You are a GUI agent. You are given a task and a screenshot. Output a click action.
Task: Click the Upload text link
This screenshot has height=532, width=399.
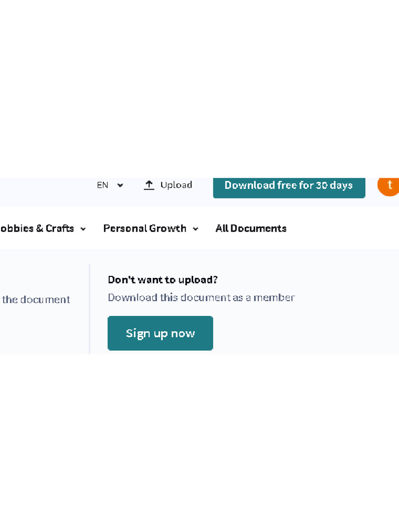[176, 185]
